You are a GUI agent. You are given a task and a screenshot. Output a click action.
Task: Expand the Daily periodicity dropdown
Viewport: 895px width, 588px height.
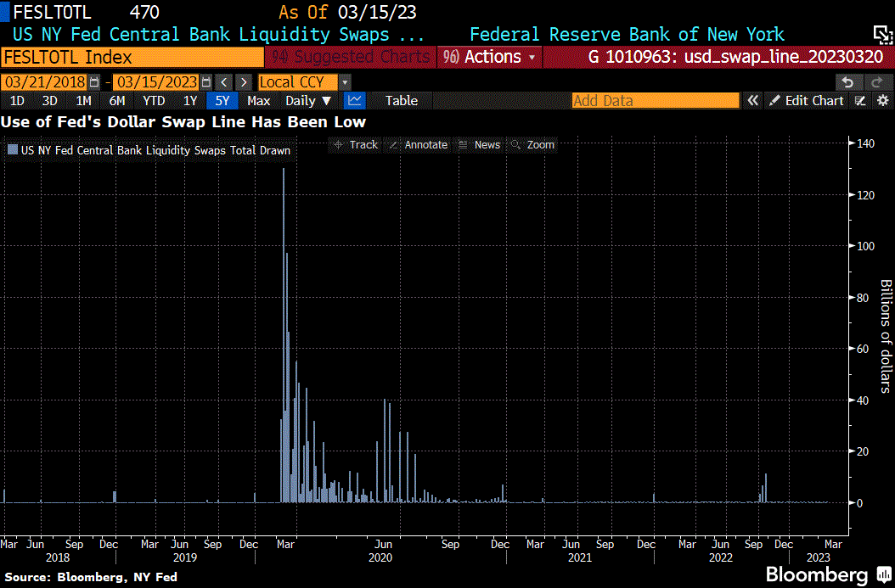coord(308,100)
